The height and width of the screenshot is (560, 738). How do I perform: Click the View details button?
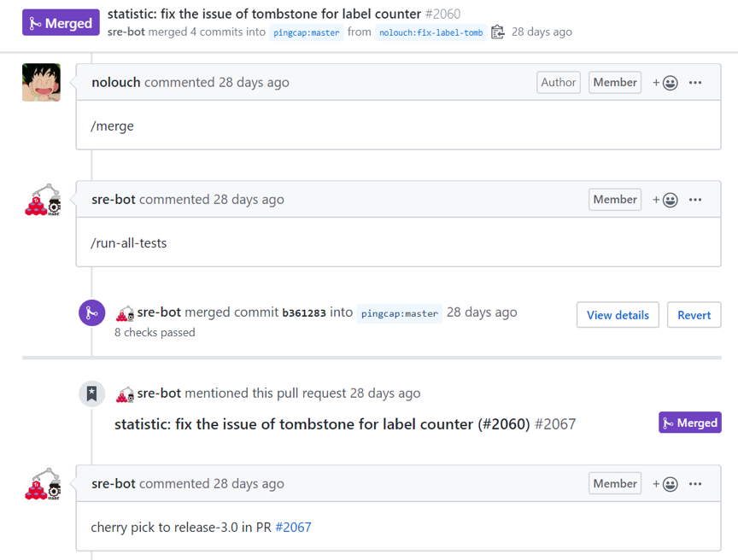click(618, 315)
